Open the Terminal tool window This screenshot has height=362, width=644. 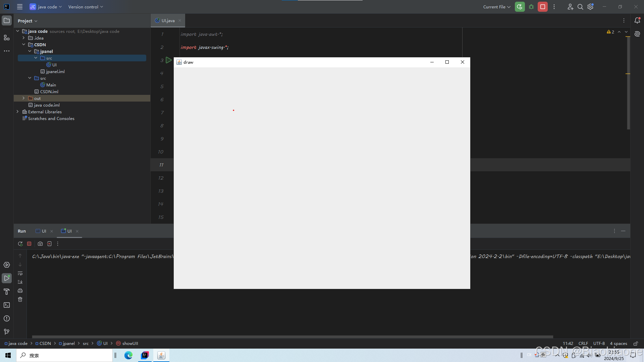[7, 305]
